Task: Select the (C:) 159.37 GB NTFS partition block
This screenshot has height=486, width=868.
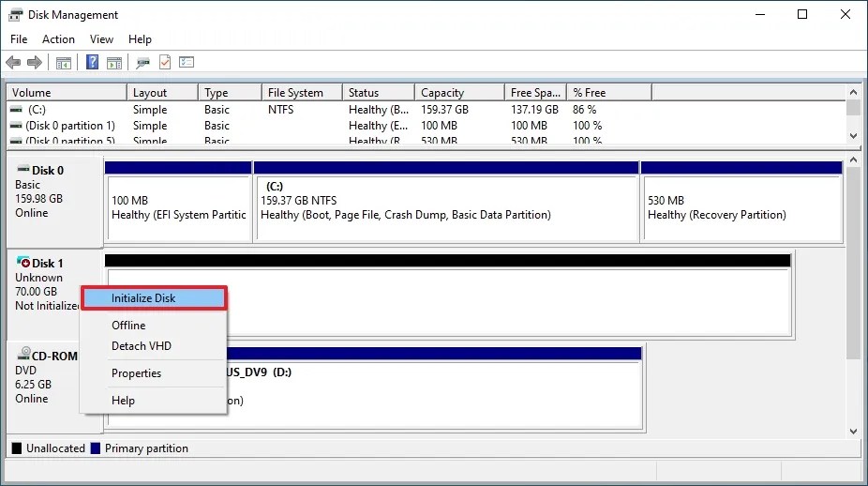Action: (446, 202)
